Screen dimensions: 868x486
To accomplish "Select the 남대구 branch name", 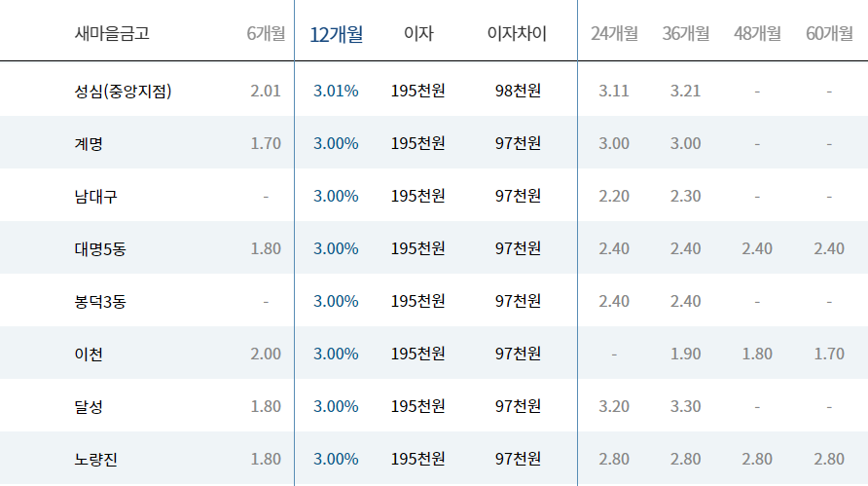I will click(96, 196).
